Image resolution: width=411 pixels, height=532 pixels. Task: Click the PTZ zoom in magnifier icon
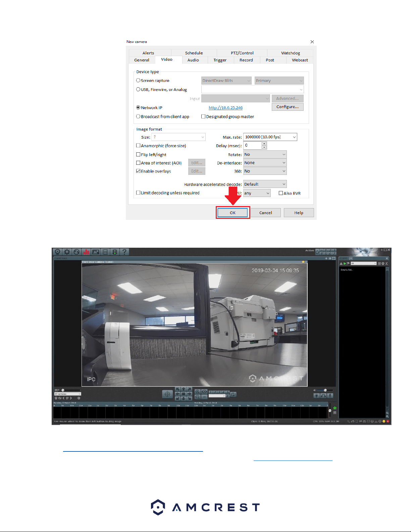click(198, 392)
